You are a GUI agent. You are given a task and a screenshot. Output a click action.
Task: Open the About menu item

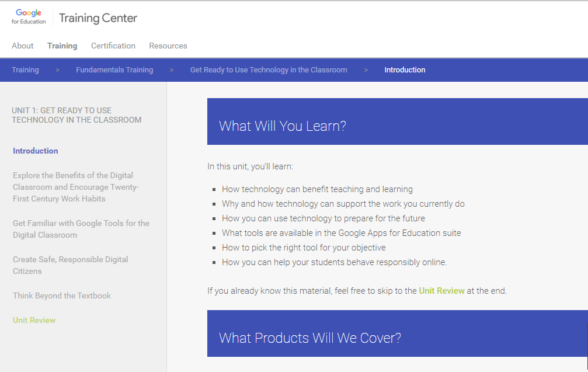(23, 46)
